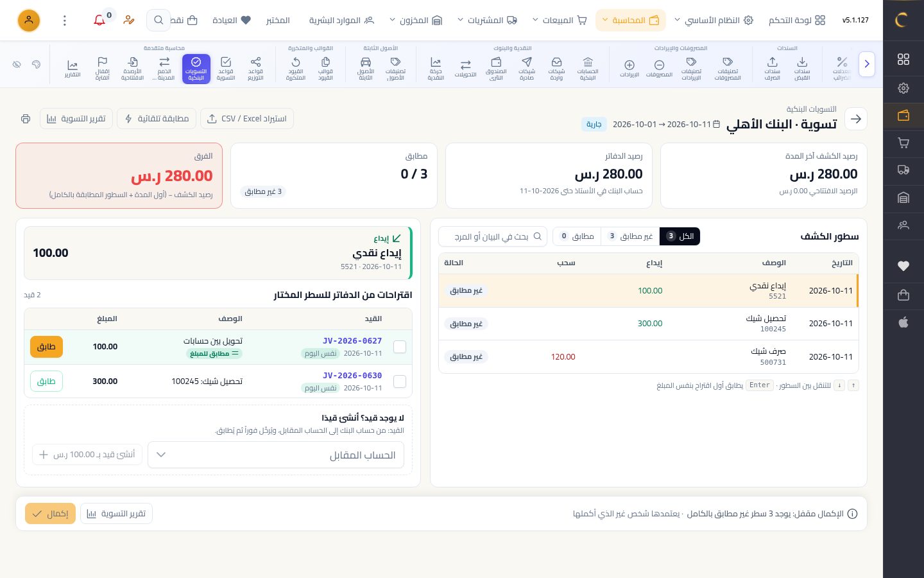Click the إكمال button at the bottom
924x578 pixels.
[x=50, y=514]
